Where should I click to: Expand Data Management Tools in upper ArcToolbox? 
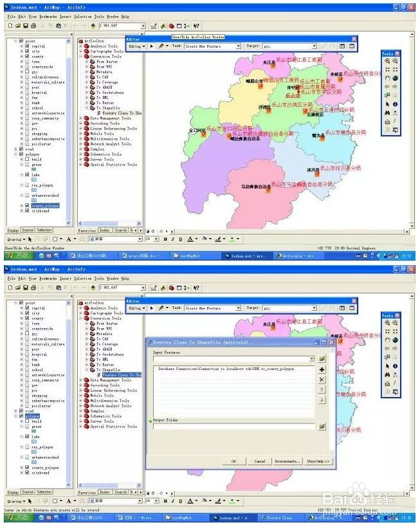(x=80, y=118)
